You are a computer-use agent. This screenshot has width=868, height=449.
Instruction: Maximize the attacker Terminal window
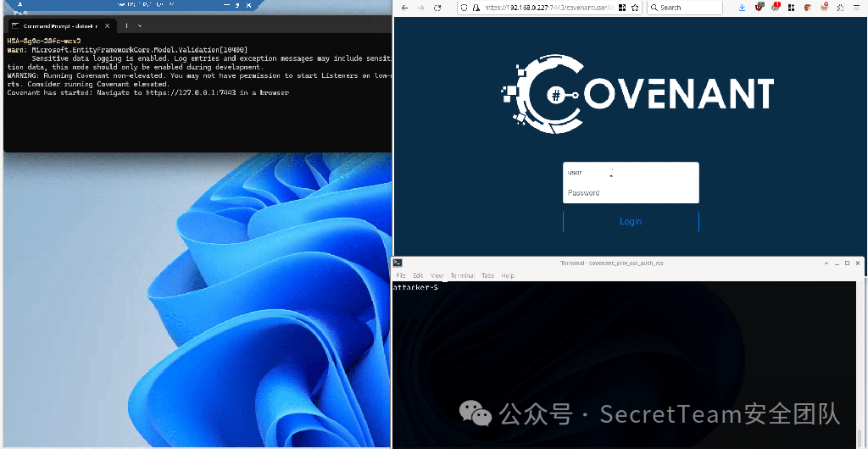click(847, 263)
